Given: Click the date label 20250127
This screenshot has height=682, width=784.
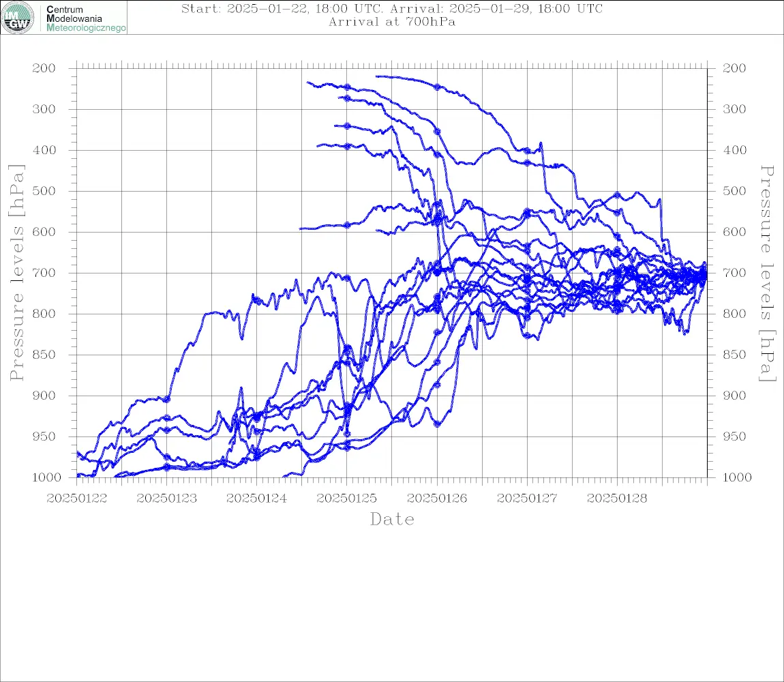Looking at the screenshot, I should 527,499.
